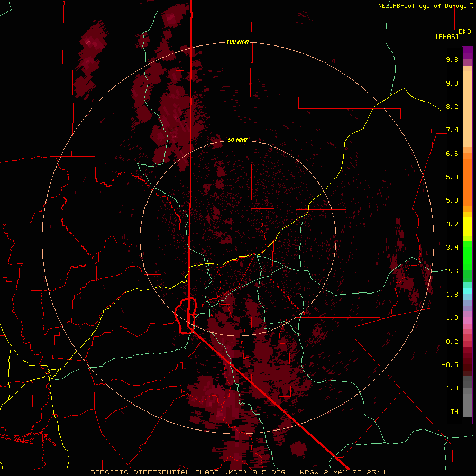Click the 7.4 legend value
Screen dimensions: 476x476
click(x=452, y=130)
